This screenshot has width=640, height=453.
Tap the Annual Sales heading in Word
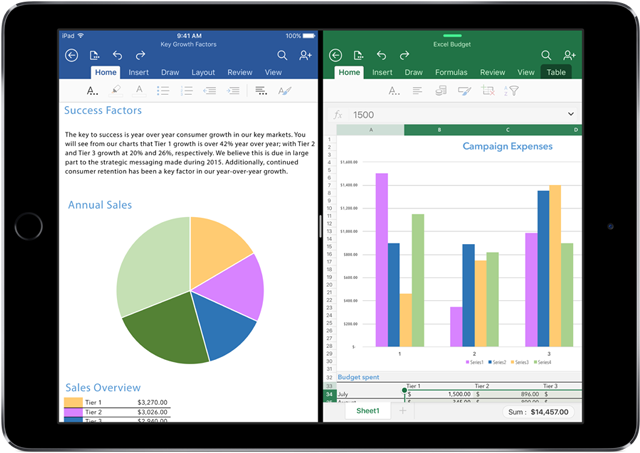(100, 205)
